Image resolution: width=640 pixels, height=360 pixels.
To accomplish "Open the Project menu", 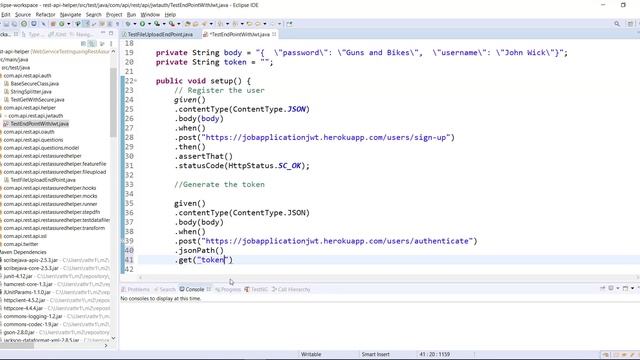I will click(114, 15).
